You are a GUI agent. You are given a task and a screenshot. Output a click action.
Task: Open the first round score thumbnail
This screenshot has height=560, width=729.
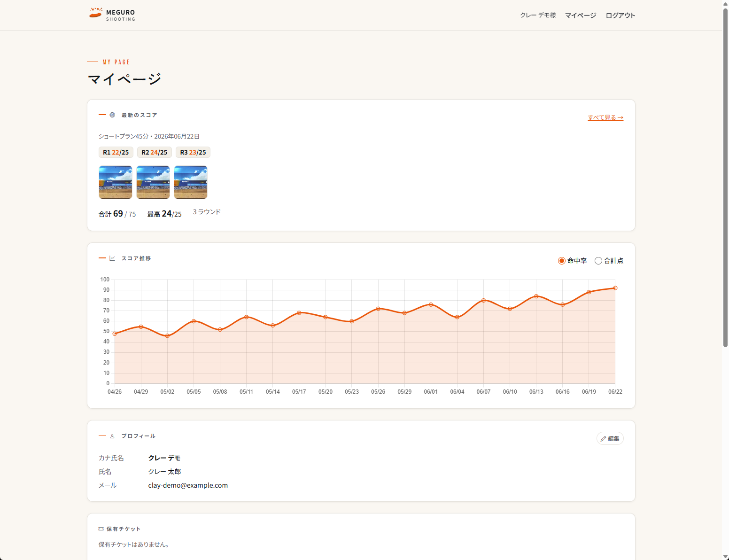(116, 182)
